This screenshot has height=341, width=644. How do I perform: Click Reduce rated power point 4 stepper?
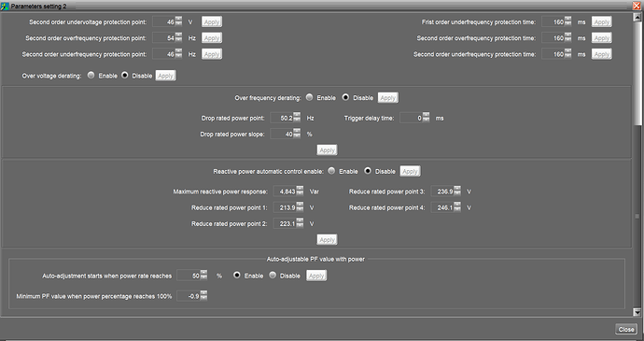[457, 207]
